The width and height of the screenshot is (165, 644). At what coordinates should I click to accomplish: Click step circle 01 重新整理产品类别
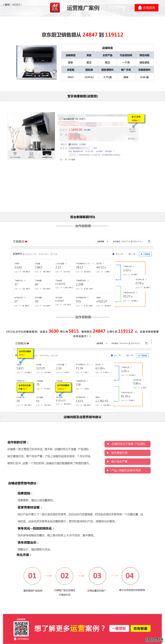[x=32, y=576]
